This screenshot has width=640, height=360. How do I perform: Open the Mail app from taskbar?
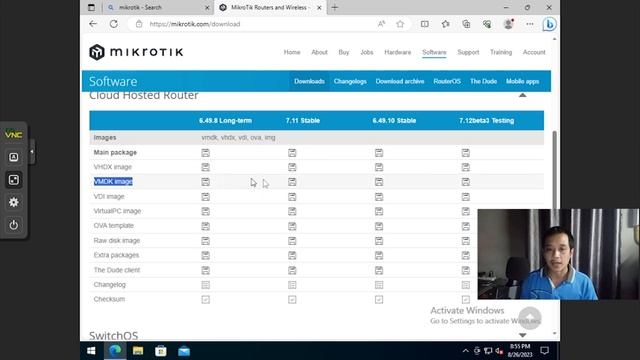point(184,351)
